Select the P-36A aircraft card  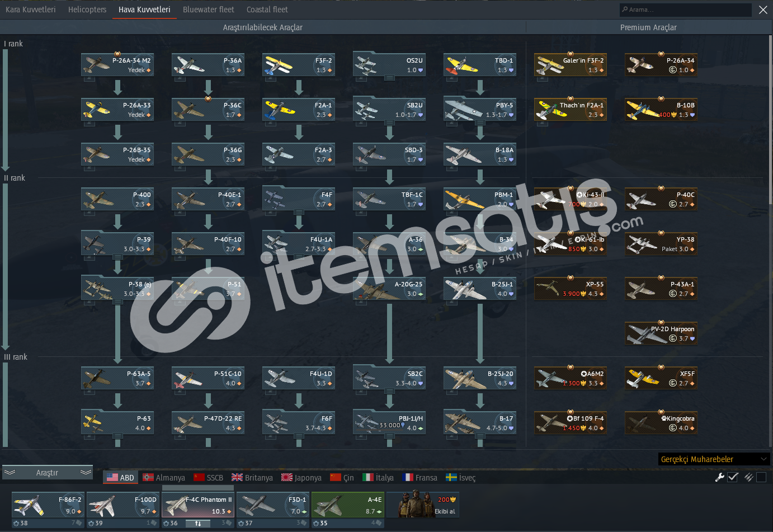208,65
